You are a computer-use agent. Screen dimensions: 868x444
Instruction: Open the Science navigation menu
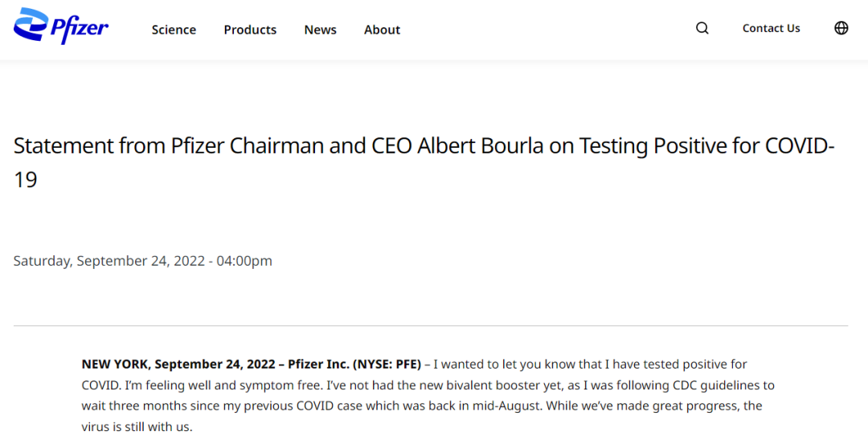click(174, 30)
